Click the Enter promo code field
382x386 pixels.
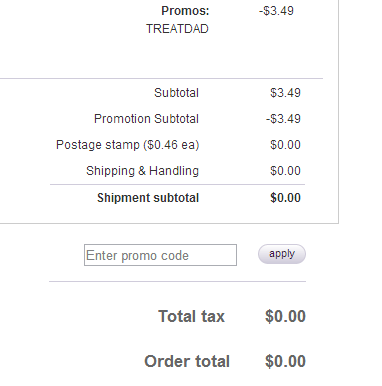[x=160, y=255]
